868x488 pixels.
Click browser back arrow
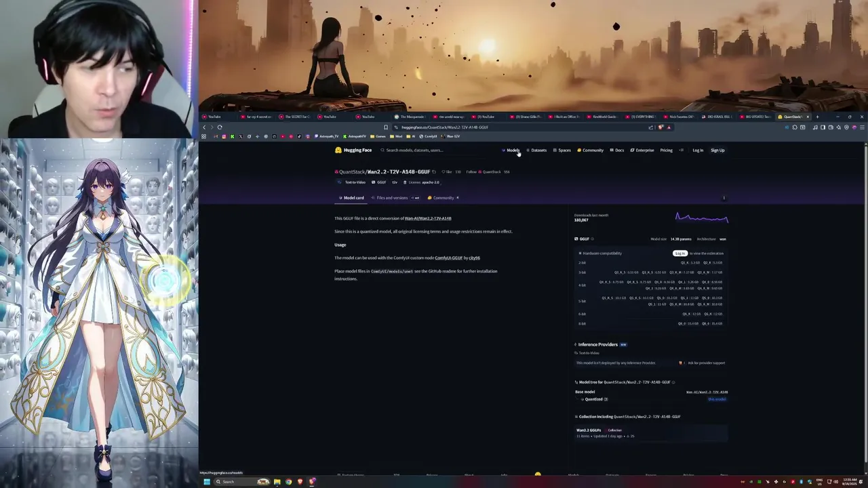click(204, 127)
